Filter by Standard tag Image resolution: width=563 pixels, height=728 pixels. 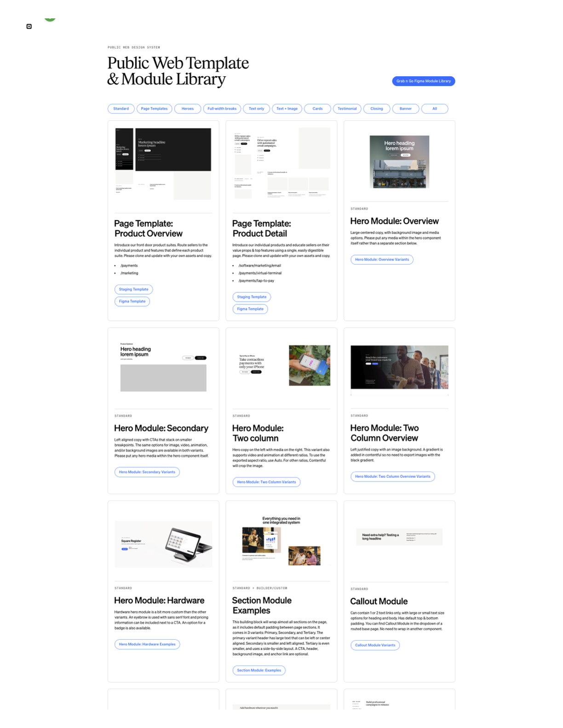coord(121,109)
